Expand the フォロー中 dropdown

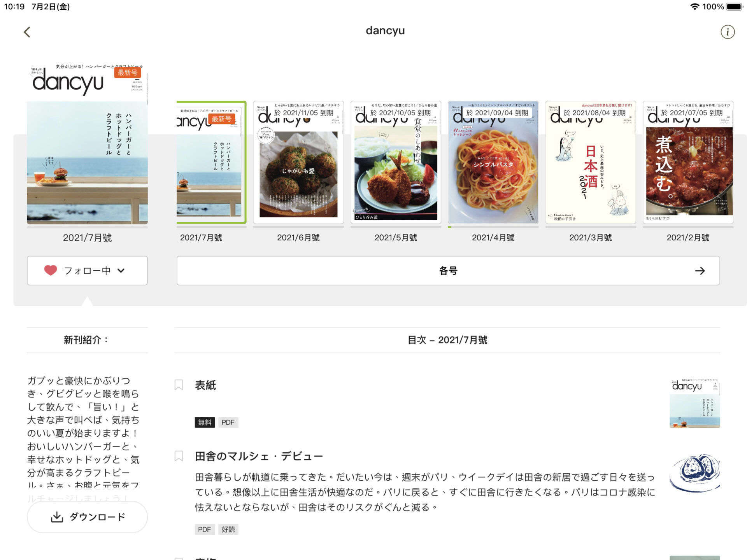[87, 270]
